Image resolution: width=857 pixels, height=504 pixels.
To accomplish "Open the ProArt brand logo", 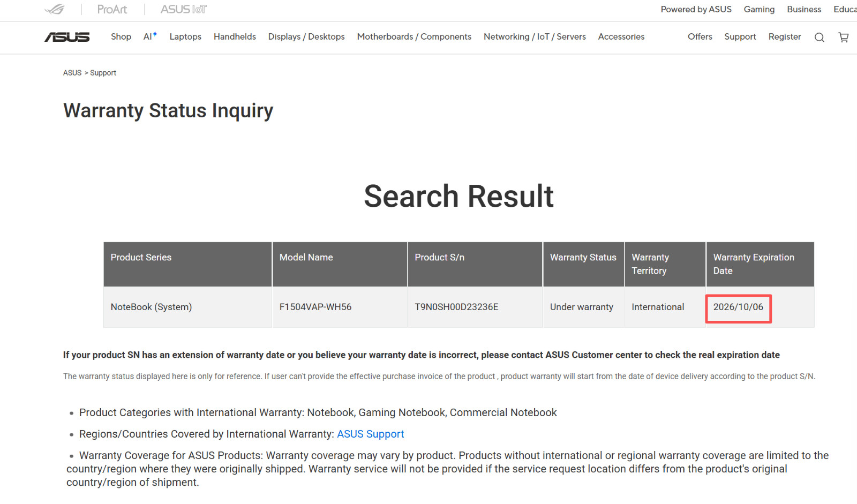I will tap(112, 9).
